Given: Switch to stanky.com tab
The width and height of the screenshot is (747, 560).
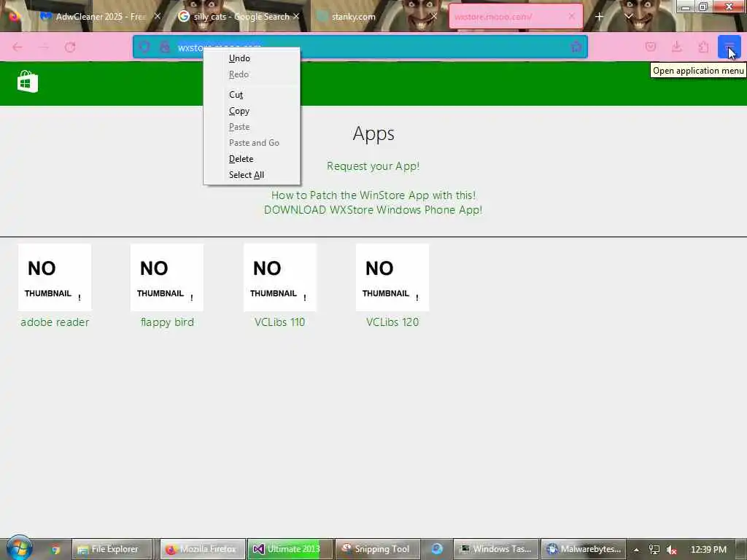Looking at the screenshot, I should click(376, 17).
